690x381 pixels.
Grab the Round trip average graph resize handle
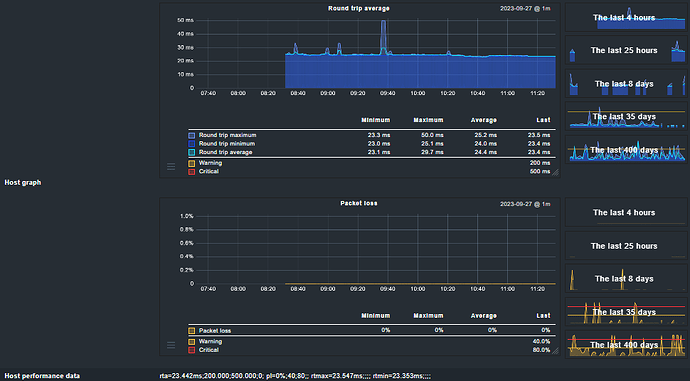(555, 172)
